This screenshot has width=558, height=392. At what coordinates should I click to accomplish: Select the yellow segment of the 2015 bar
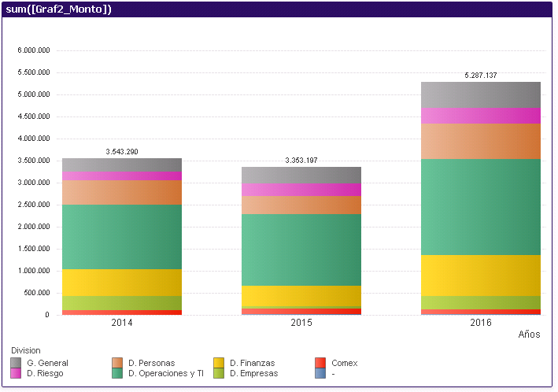coord(301,296)
